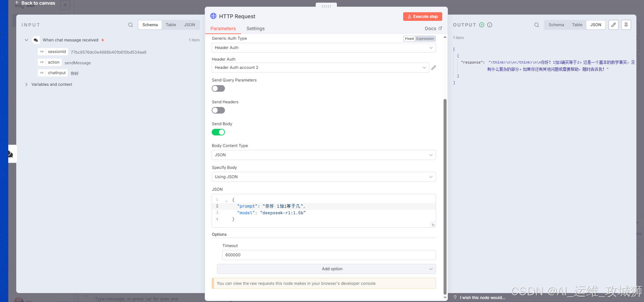Viewport: 644px width, 302px height.
Task: Click the action string type icon
Action: point(42,62)
